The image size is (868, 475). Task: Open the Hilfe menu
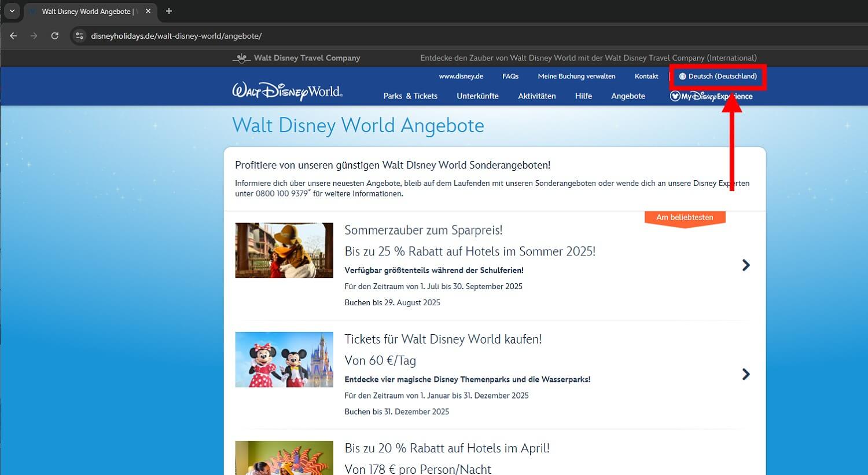(x=583, y=96)
